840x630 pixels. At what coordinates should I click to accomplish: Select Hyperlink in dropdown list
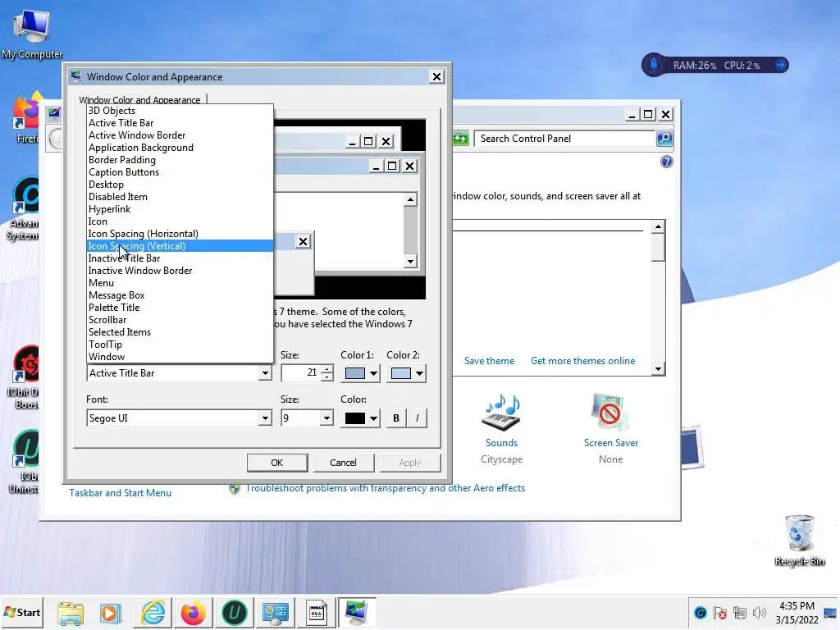(x=180, y=209)
